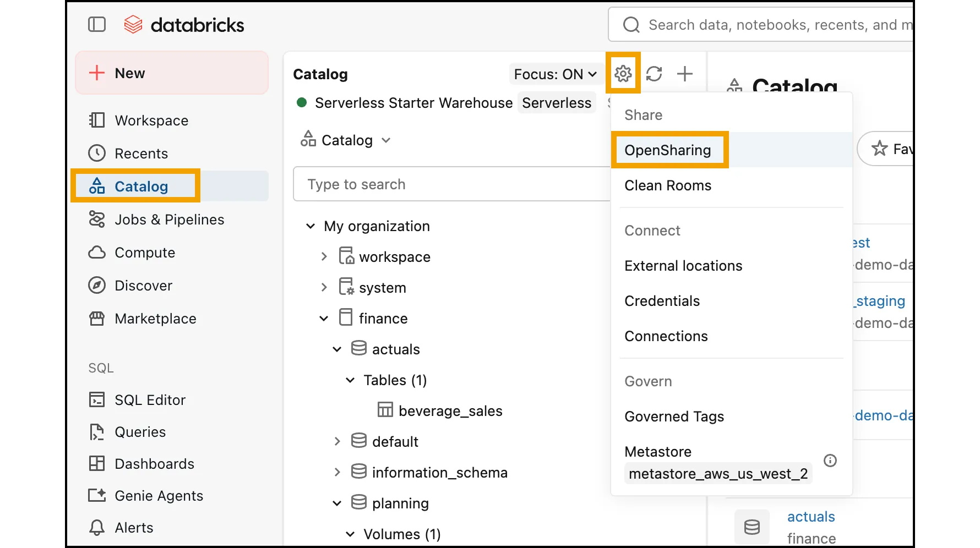This screenshot has height=548, width=980.
Task: Add catalog item with plus icon
Action: pyautogui.click(x=685, y=74)
